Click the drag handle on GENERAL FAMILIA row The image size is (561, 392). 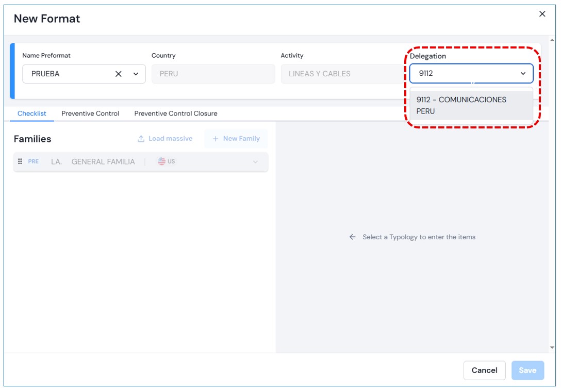coord(20,161)
